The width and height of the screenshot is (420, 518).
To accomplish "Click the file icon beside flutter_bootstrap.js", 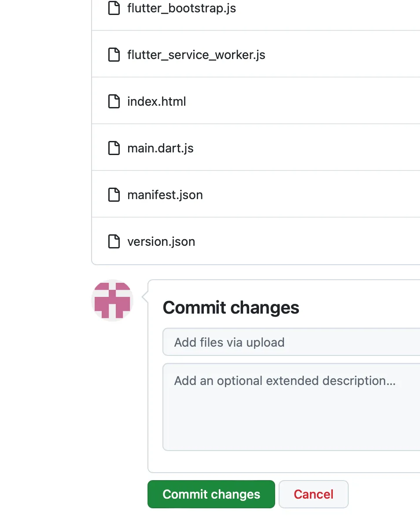I will point(114,8).
